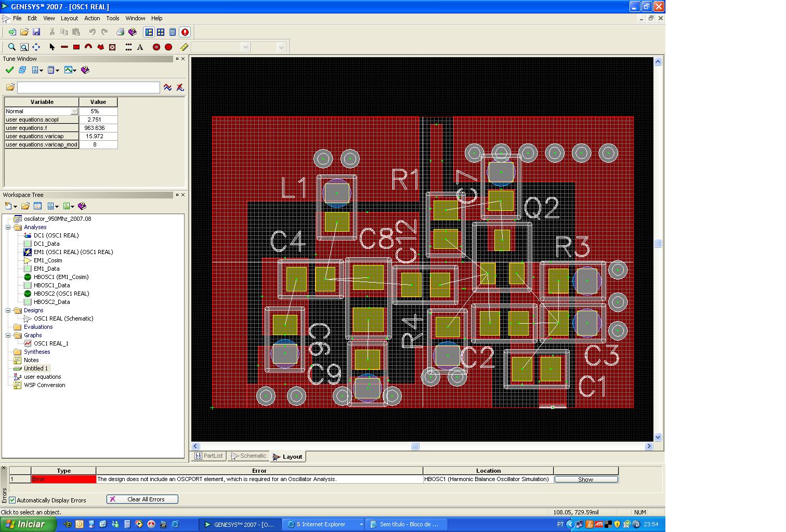Switch to the PartList tab

point(208,456)
